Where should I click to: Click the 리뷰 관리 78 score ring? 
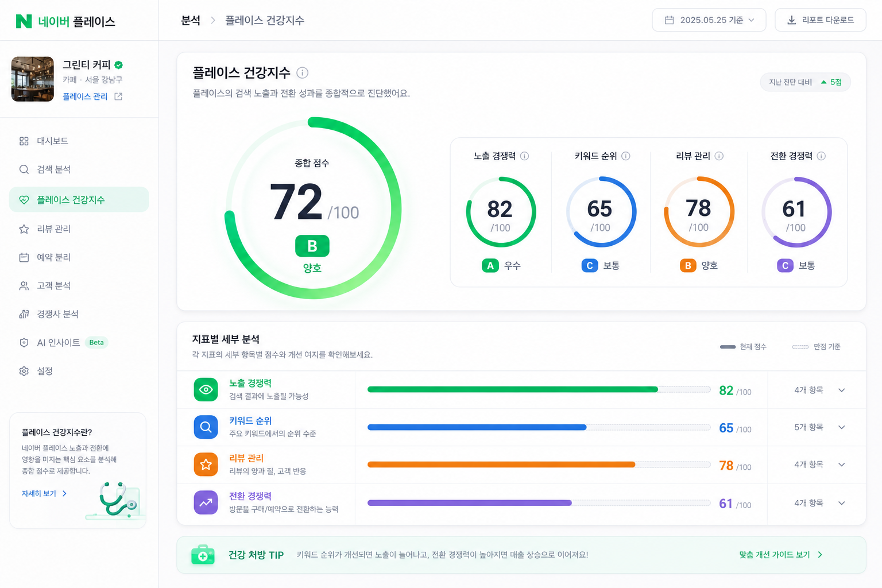pos(699,212)
